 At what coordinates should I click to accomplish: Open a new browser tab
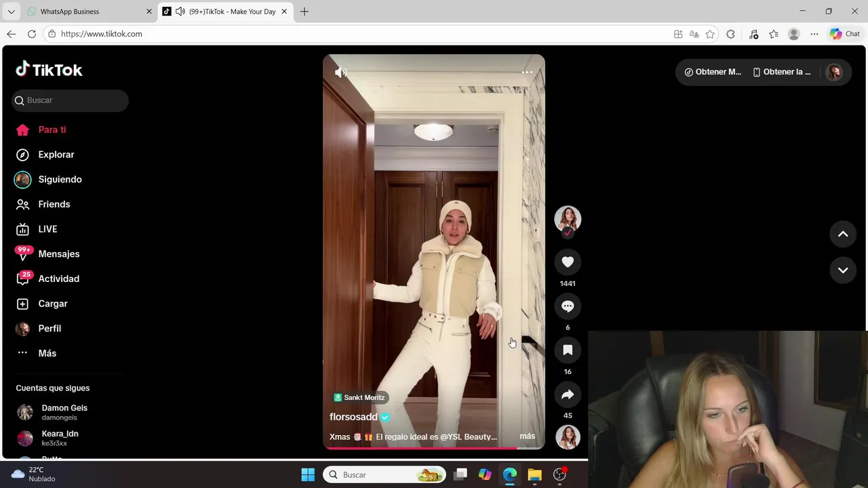pyautogui.click(x=304, y=12)
